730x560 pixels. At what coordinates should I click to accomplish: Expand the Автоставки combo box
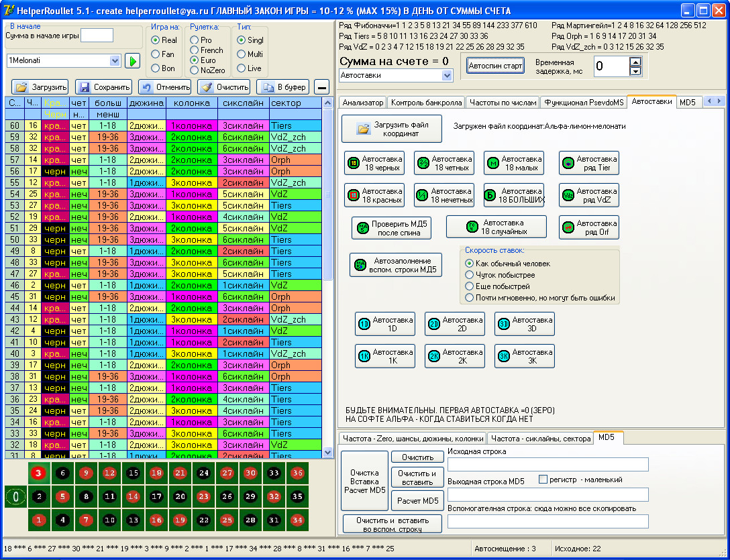[x=448, y=76]
